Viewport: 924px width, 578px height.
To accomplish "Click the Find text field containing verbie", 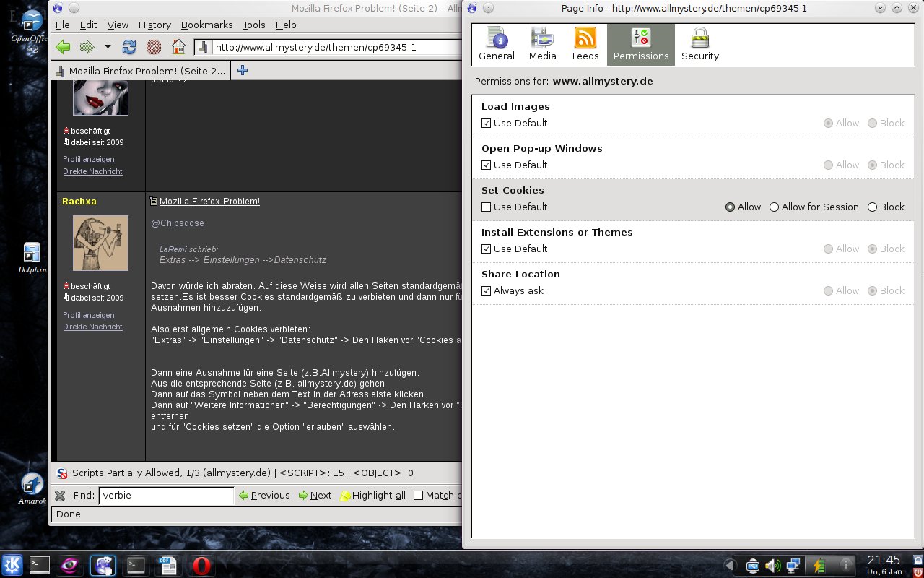I will point(166,496).
